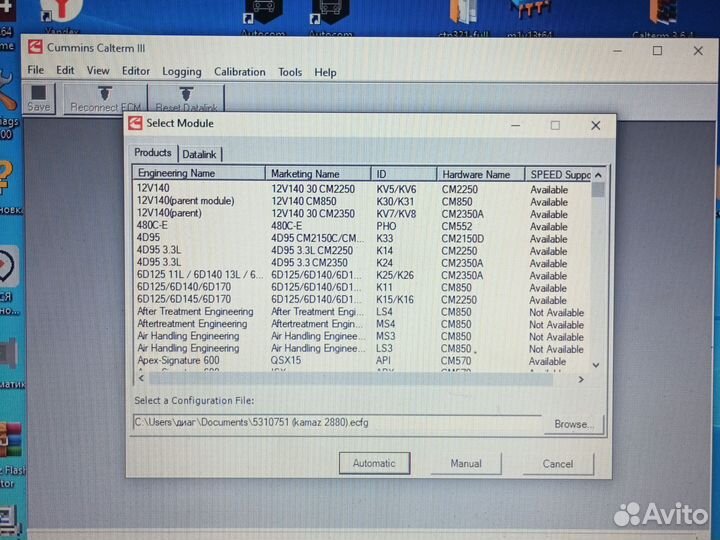Sort by Hardware Name column header
This screenshot has height=540, width=720.
point(480,174)
